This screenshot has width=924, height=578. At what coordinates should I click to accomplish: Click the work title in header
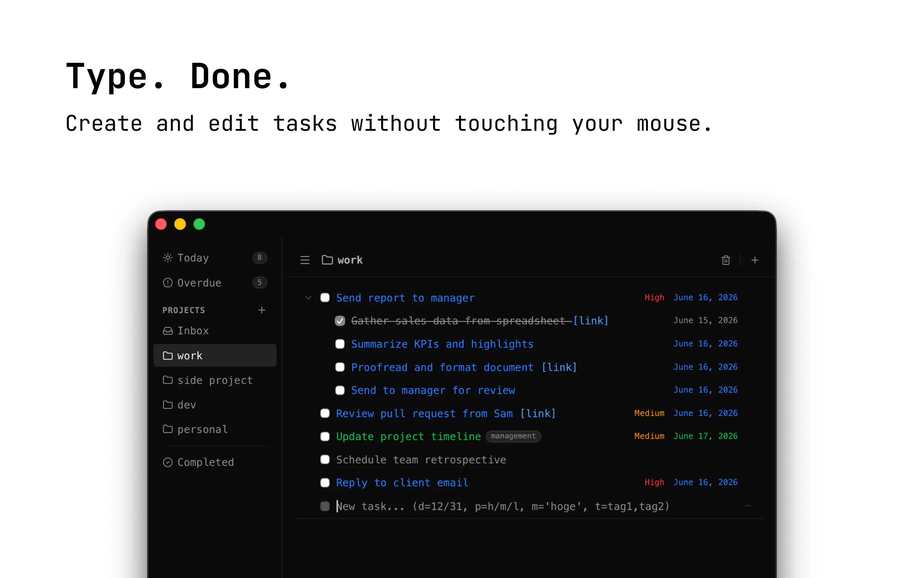(x=350, y=260)
